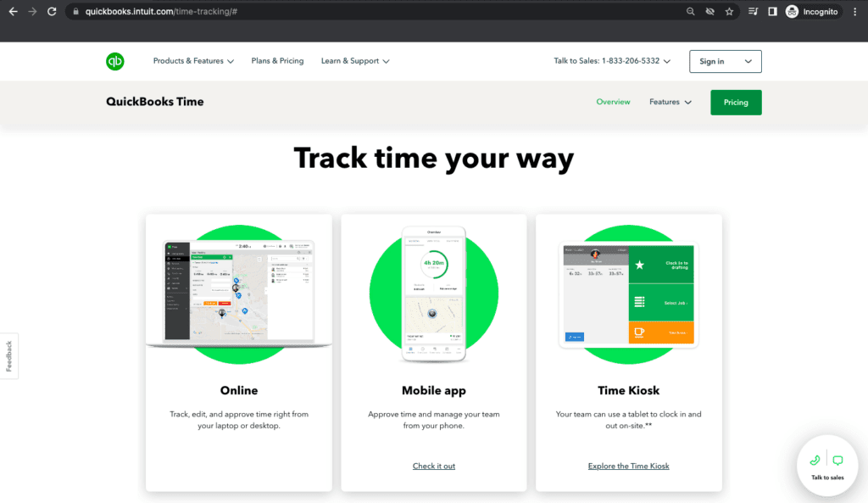Open the Explore the Time Kiosk link

(x=628, y=466)
